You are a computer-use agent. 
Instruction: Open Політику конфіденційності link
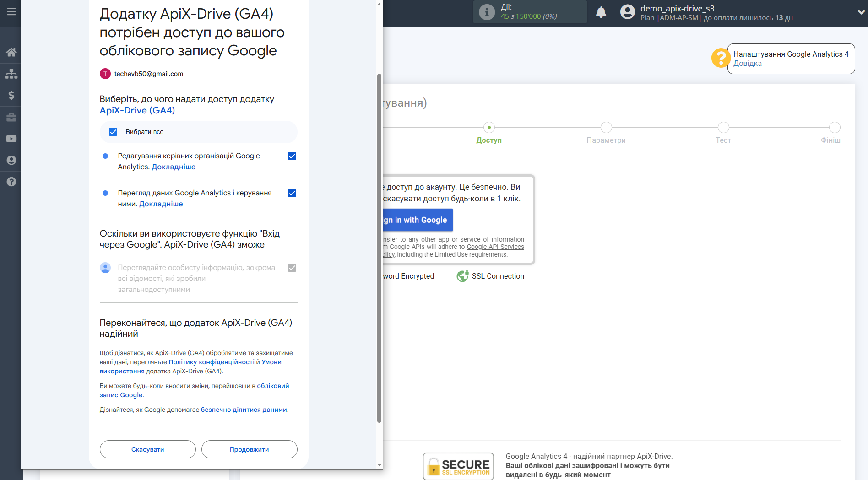coord(212,362)
